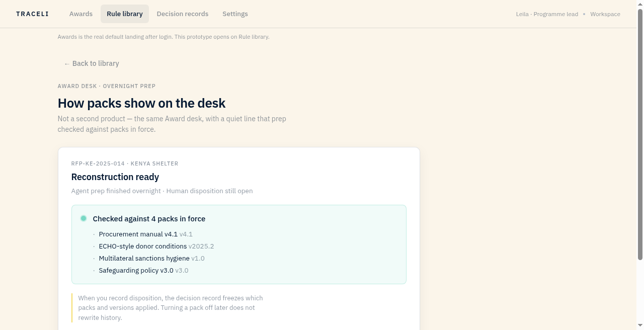Click Leila Programme lead profile
The width and height of the screenshot is (644, 330).
(x=547, y=14)
